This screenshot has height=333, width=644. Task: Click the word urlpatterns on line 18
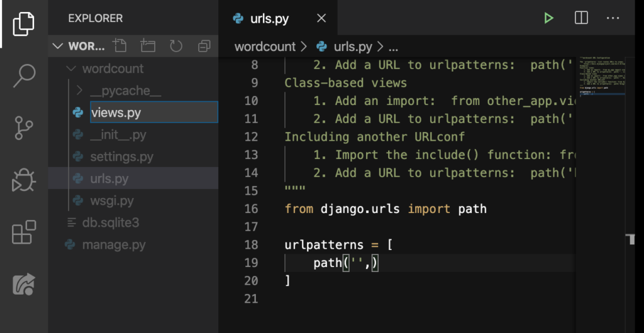tap(324, 245)
